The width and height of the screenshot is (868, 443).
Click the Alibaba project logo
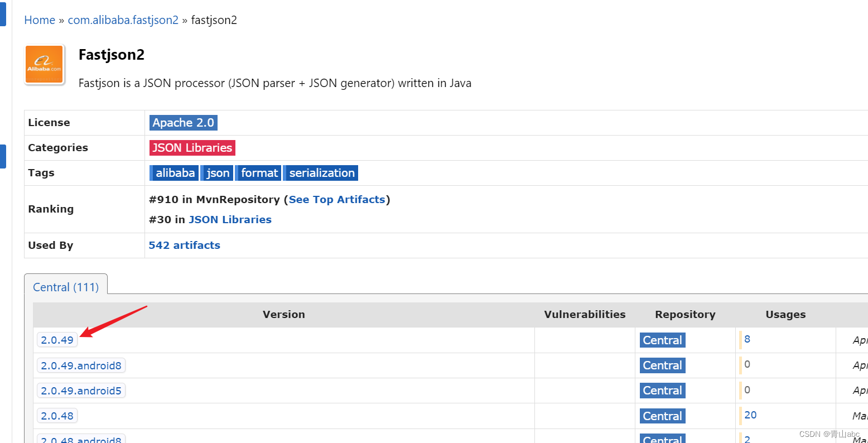pyautogui.click(x=45, y=64)
